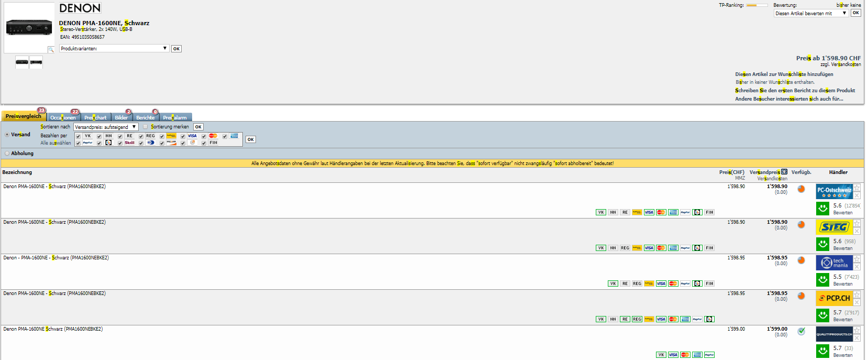Image resolution: width=868 pixels, height=360 pixels.
Task: Open the Preisvergleich tab
Action: point(24,116)
